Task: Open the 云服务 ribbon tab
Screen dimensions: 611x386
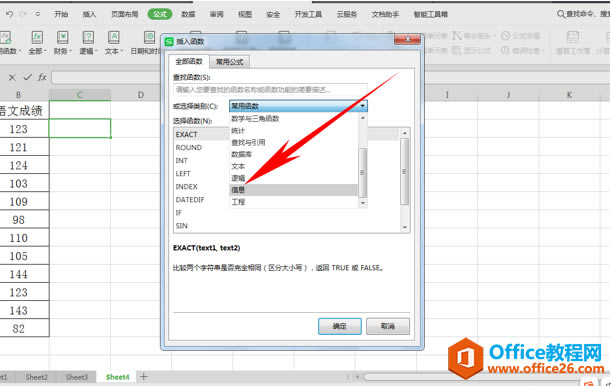Action: [x=347, y=14]
